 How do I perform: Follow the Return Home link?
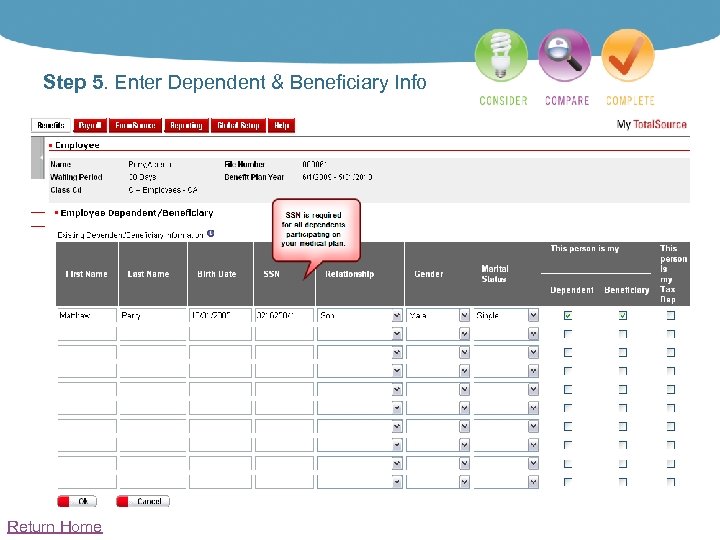tap(55, 526)
